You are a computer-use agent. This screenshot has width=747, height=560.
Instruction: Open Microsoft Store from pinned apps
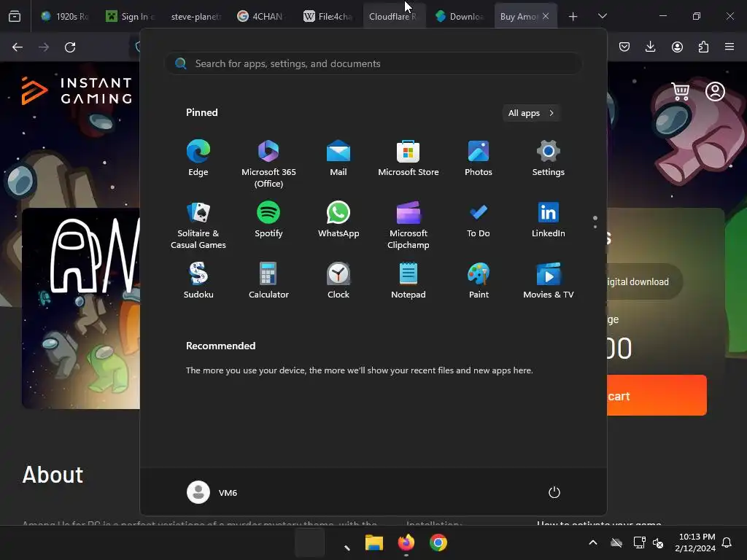pos(409,158)
